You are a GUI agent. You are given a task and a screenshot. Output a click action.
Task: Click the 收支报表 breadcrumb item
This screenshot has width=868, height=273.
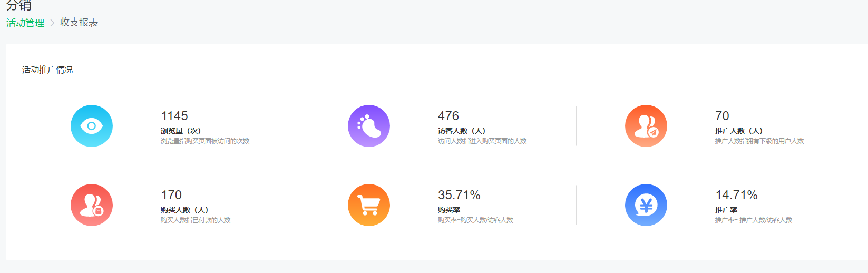(x=79, y=23)
